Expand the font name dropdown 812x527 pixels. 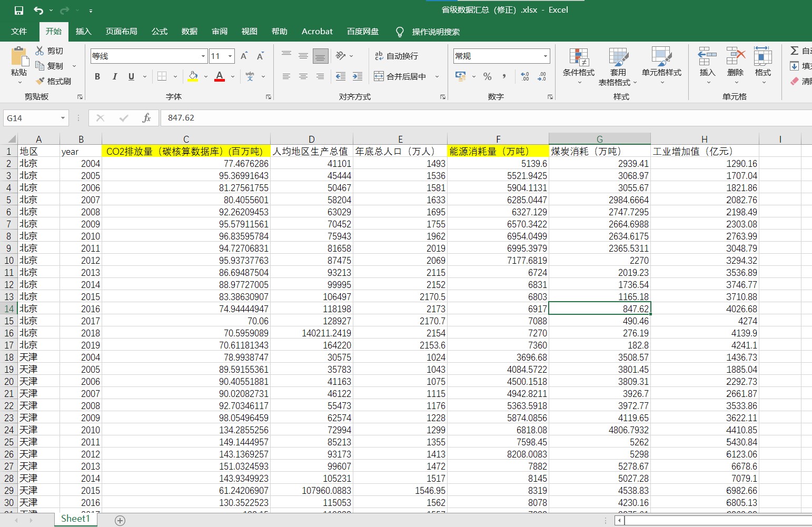pyautogui.click(x=203, y=56)
